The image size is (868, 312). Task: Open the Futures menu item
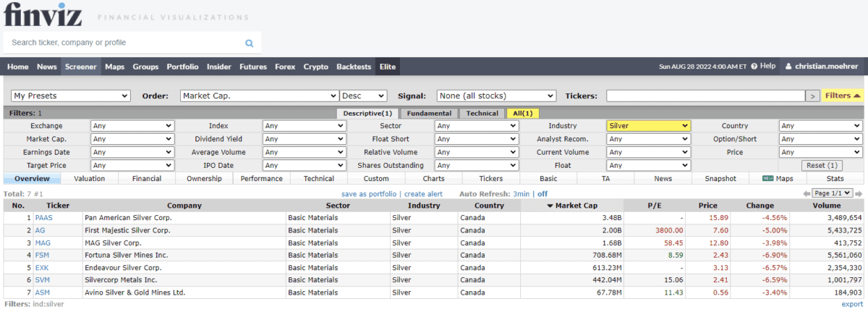253,67
